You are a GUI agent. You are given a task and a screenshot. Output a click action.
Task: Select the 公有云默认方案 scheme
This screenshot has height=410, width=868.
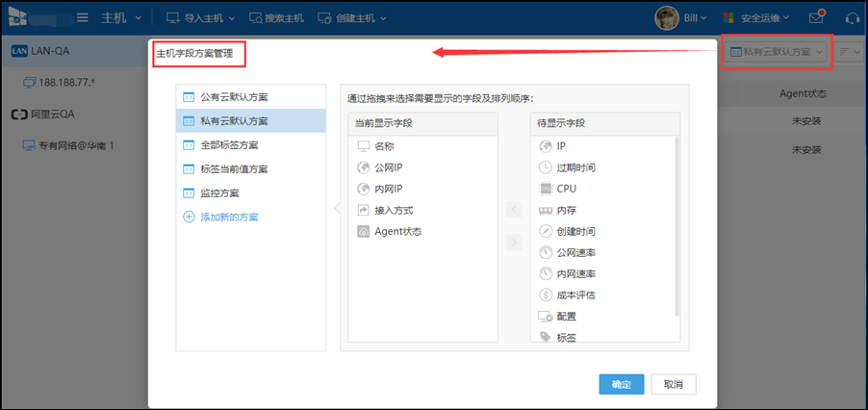[x=251, y=97]
